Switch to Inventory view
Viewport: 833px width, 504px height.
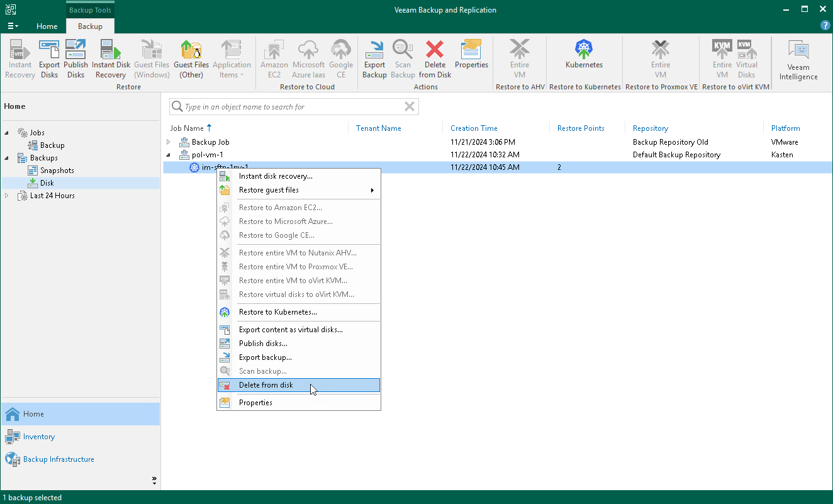pyautogui.click(x=80, y=437)
